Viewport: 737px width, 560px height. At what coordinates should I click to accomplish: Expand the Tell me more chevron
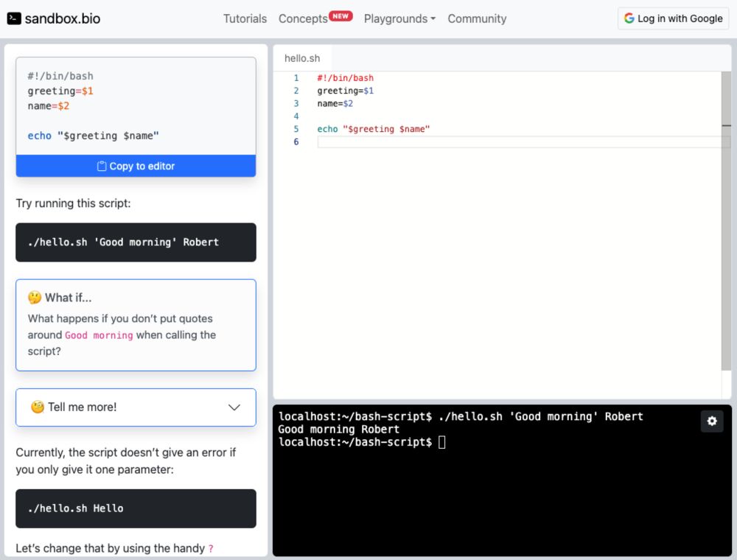(x=234, y=407)
